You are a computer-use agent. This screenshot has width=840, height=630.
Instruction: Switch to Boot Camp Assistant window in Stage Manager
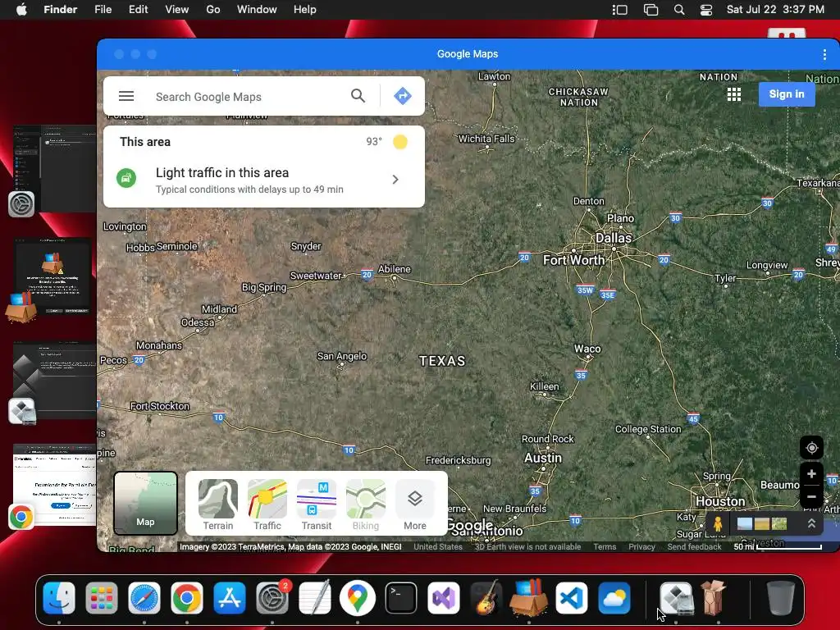(x=53, y=381)
